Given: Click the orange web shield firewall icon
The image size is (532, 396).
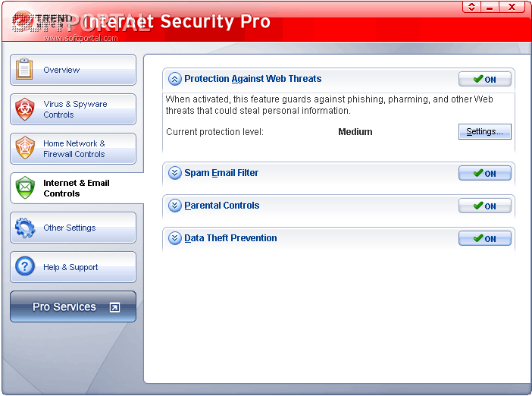Looking at the screenshot, I should point(25,148).
